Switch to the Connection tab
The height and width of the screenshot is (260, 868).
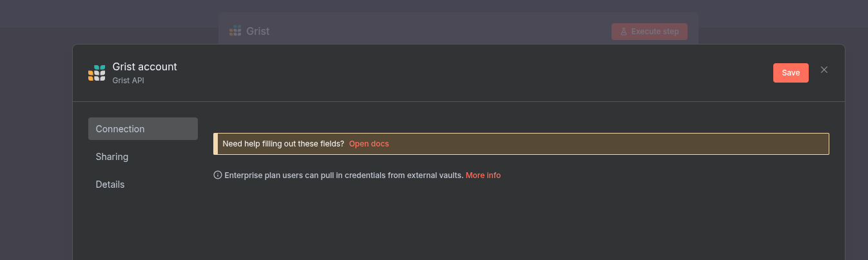pyautogui.click(x=142, y=128)
